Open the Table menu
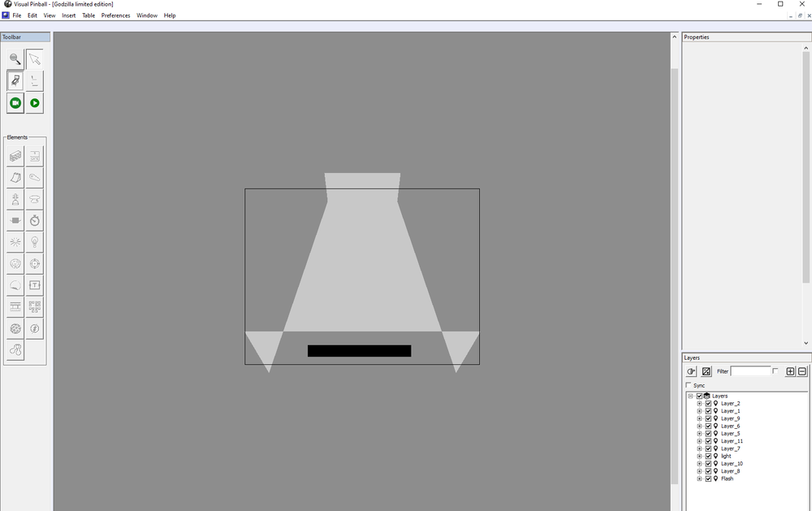This screenshot has width=812, height=511. pyautogui.click(x=89, y=15)
